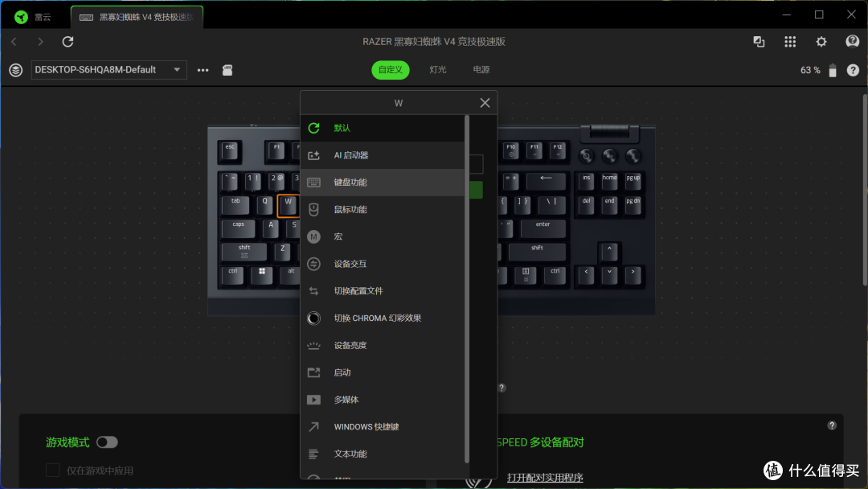
Task: Click the profile layers icon beside profile dropdown
Action: click(x=15, y=70)
